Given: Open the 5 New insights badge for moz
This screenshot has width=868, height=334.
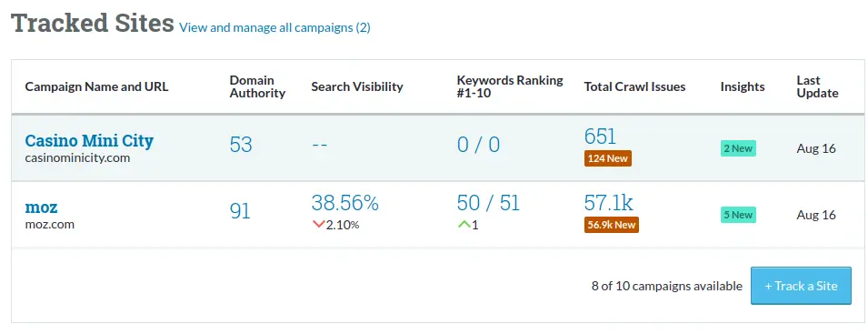Looking at the screenshot, I should point(738,215).
